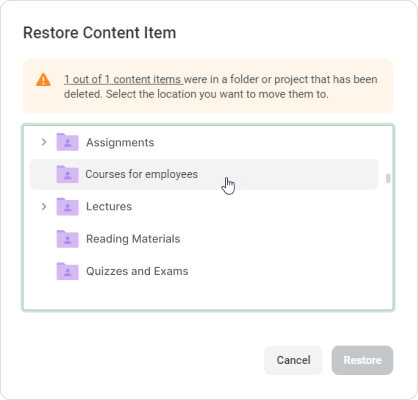Choose Courses for employees as destination
This screenshot has width=418, height=400.
tap(204, 174)
